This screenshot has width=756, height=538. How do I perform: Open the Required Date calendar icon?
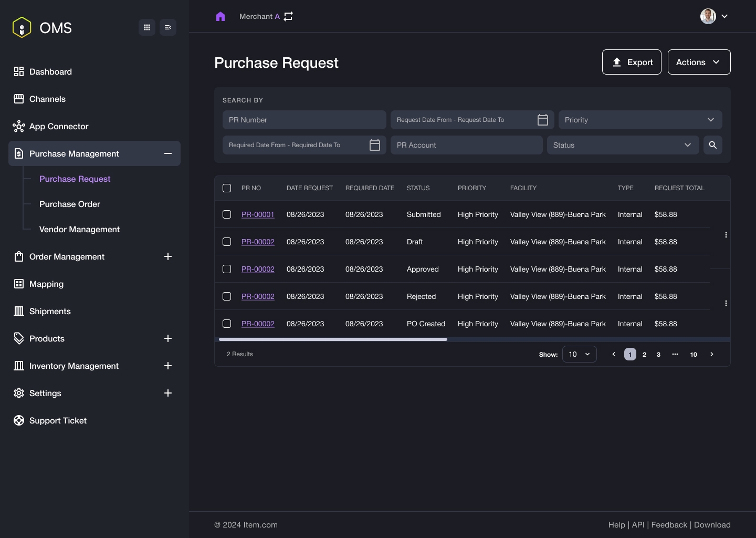375,145
